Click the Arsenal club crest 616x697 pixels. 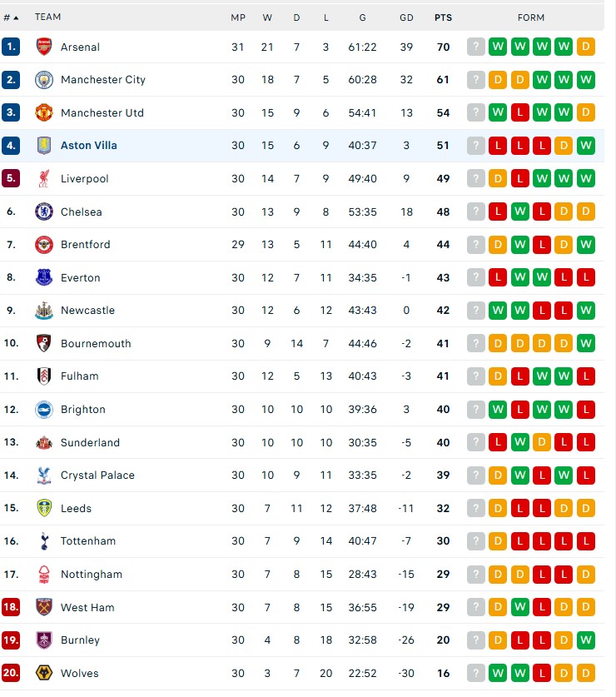(x=43, y=47)
